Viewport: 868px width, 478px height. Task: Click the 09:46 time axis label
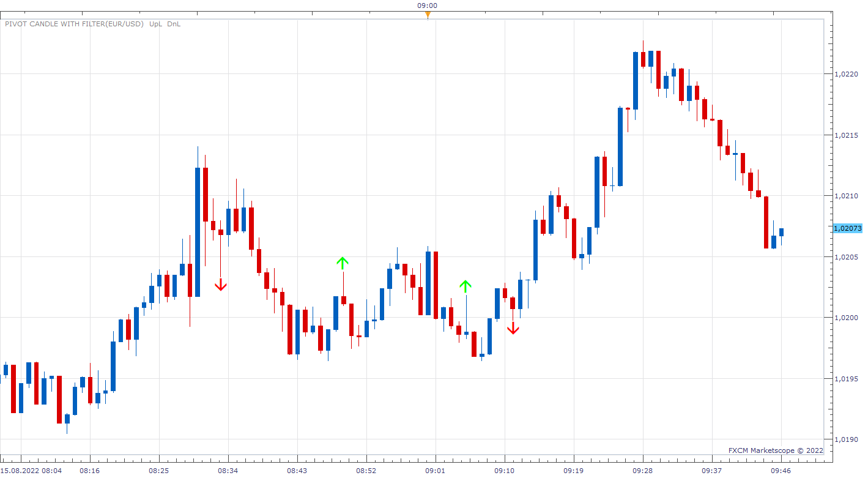click(781, 471)
